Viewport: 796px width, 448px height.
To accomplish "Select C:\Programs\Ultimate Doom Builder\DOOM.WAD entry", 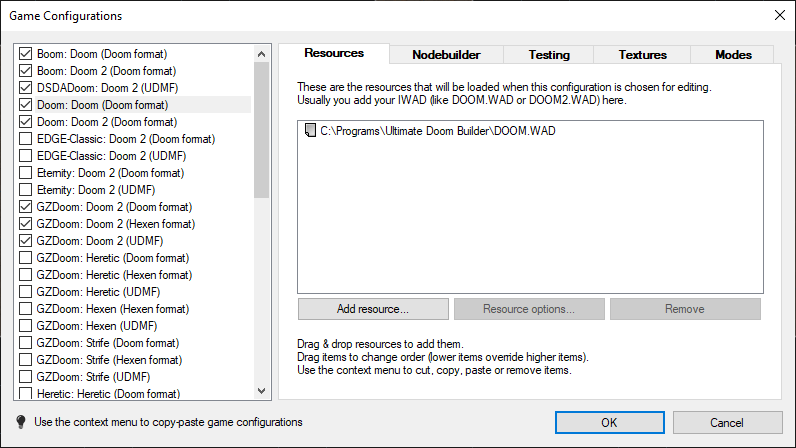I will pyautogui.click(x=438, y=131).
